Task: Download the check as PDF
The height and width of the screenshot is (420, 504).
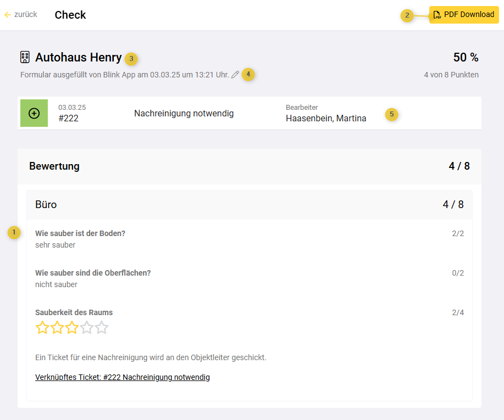Action: [x=464, y=15]
